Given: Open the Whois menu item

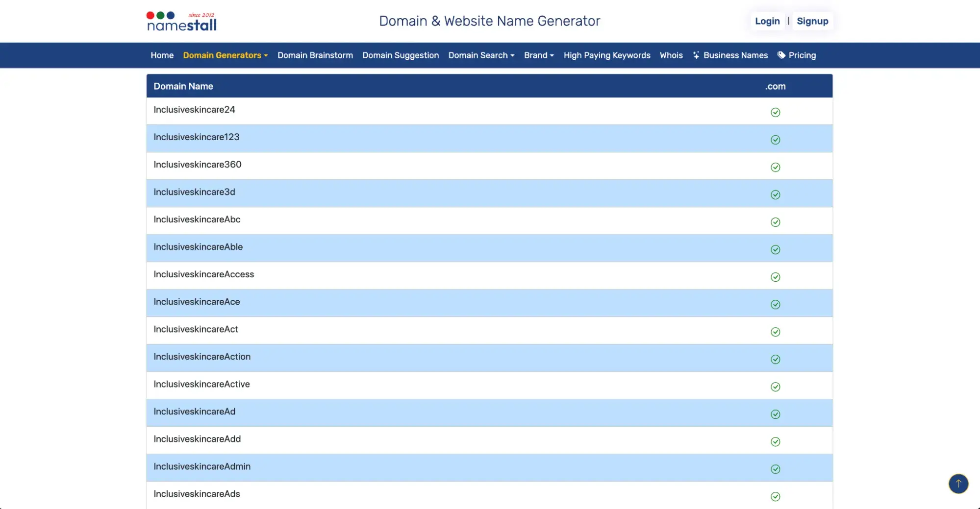Looking at the screenshot, I should click(x=671, y=55).
